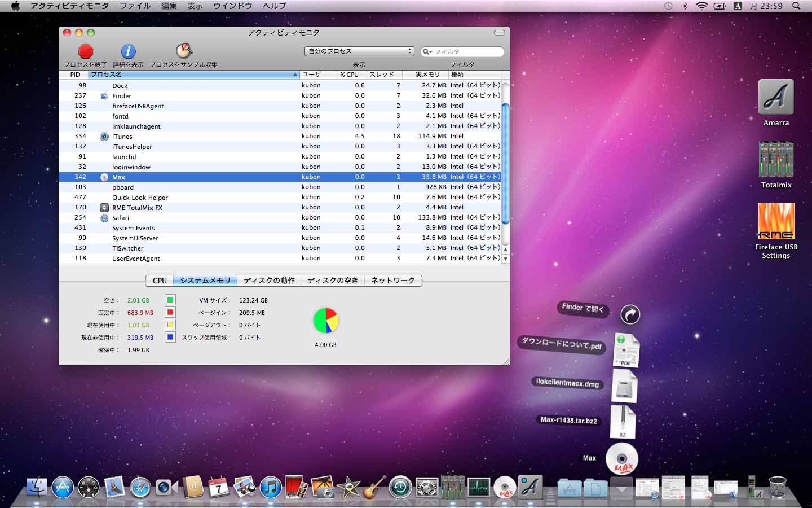Image resolution: width=812 pixels, height=508 pixels.
Task: Open App Store from the Dock
Action: point(63,487)
